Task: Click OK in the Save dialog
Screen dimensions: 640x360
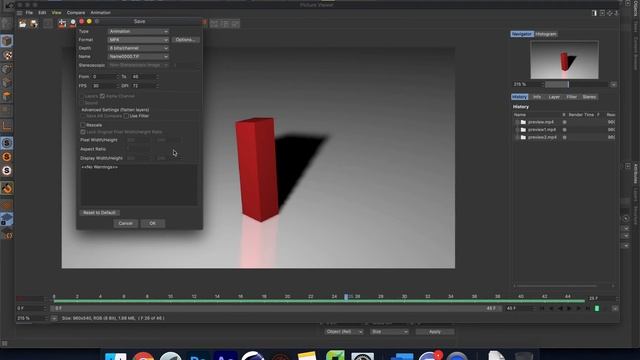Action: pyautogui.click(x=152, y=223)
